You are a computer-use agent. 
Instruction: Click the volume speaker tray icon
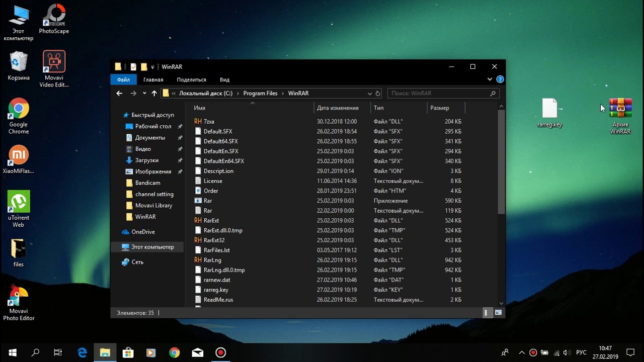[x=567, y=352]
